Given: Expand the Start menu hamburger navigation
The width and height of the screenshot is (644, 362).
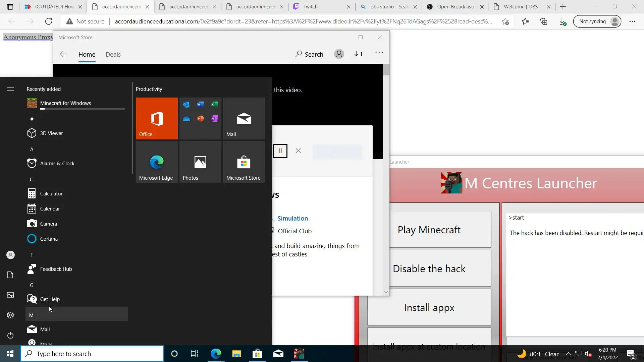Looking at the screenshot, I should tap(10, 89).
